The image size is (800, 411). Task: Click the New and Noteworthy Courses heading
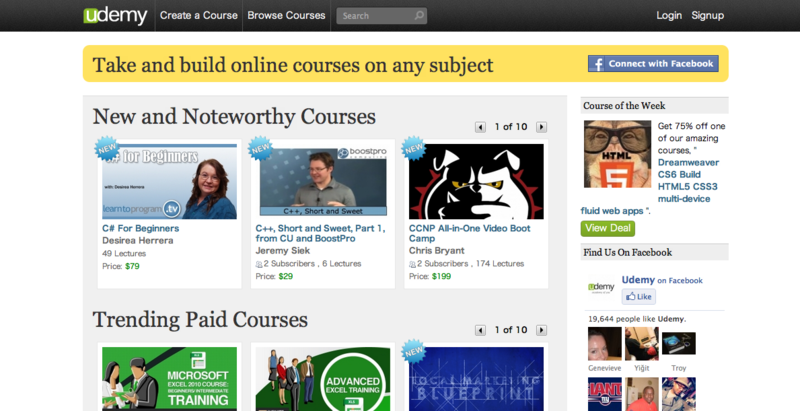[x=234, y=117]
